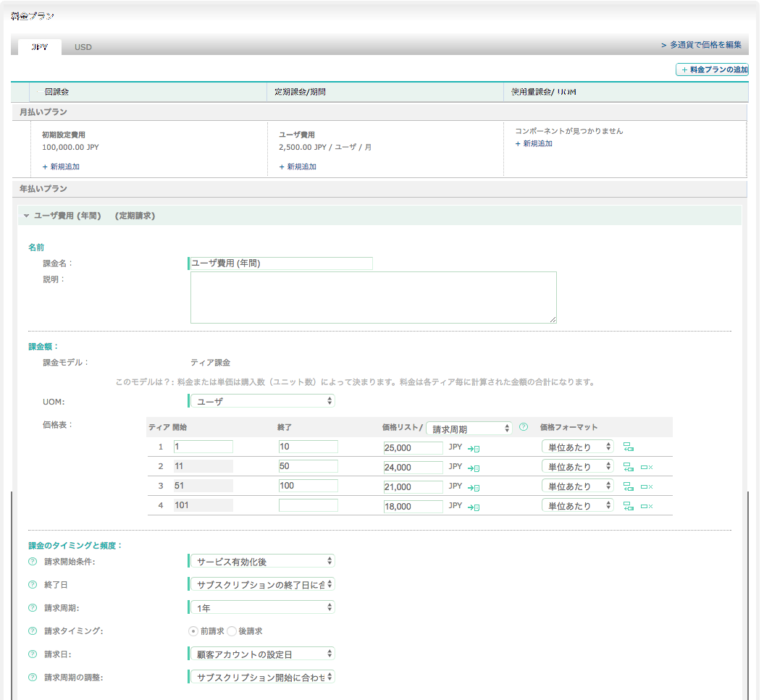
Task: Click price calculator icon beside 18,000 JPY
Action: (474, 507)
